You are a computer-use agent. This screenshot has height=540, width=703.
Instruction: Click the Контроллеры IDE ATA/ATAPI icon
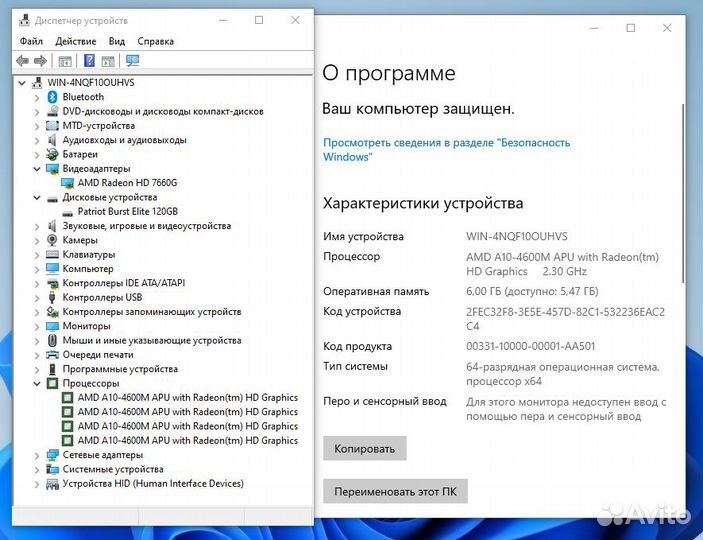(52, 283)
